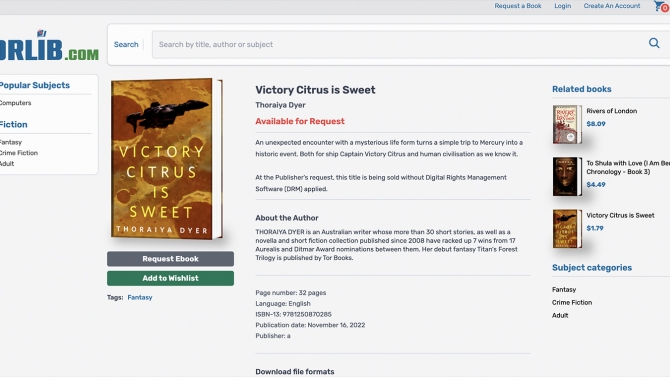670x377 pixels.
Task: Click Available for Request status text
Action: pos(300,121)
